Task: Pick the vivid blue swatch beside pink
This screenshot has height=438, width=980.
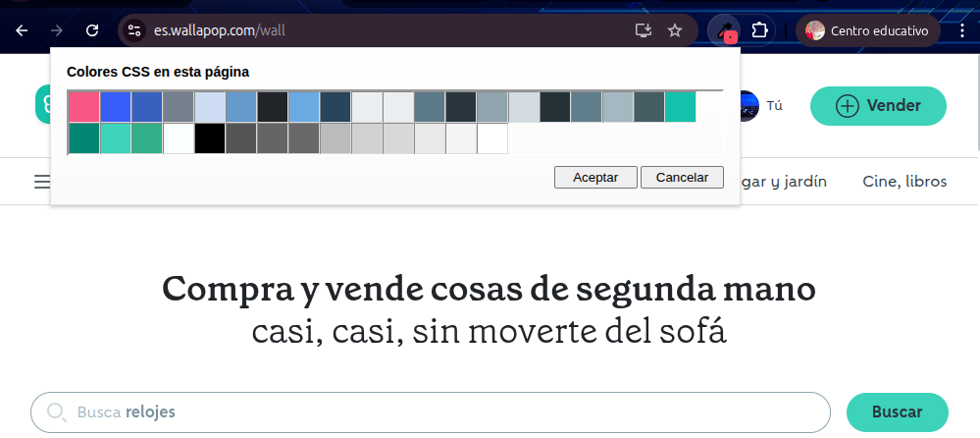Action: pos(116,107)
